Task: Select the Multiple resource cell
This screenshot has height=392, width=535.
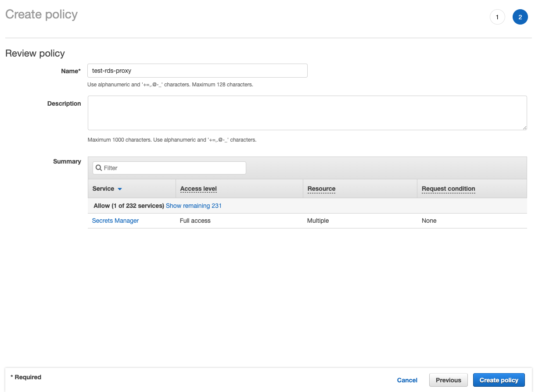Action: [x=318, y=221]
